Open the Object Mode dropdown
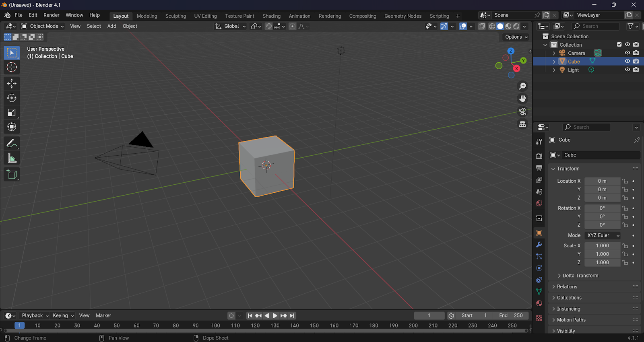Image resolution: width=644 pixels, height=342 pixels. point(42,26)
